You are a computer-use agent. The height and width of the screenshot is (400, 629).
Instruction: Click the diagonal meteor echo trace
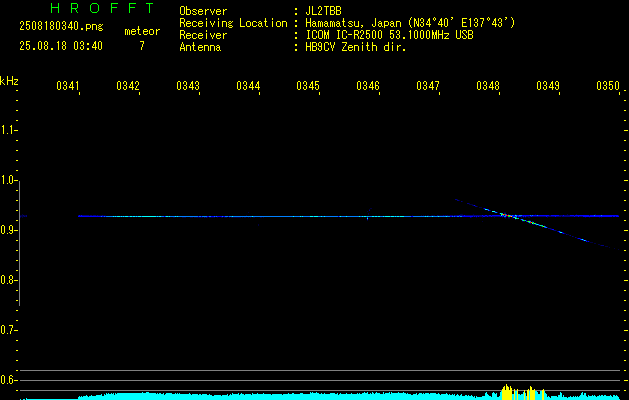point(538,224)
